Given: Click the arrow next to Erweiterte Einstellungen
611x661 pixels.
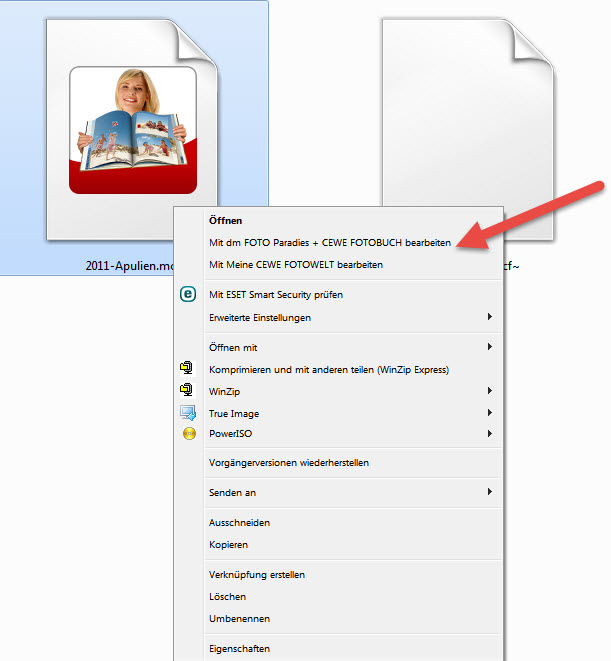Looking at the screenshot, I should pos(490,317).
